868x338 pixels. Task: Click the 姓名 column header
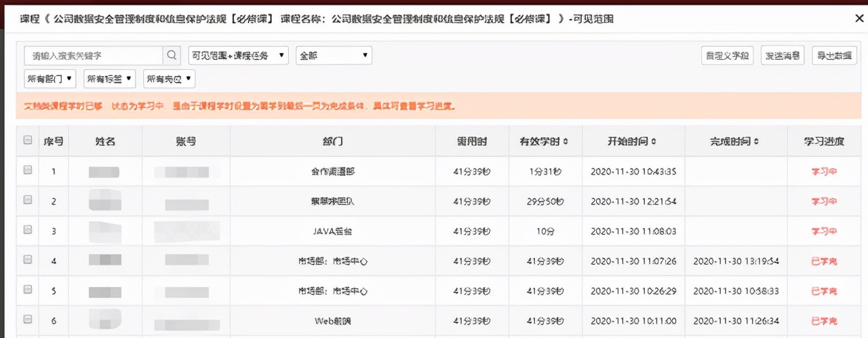pos(105,142)
